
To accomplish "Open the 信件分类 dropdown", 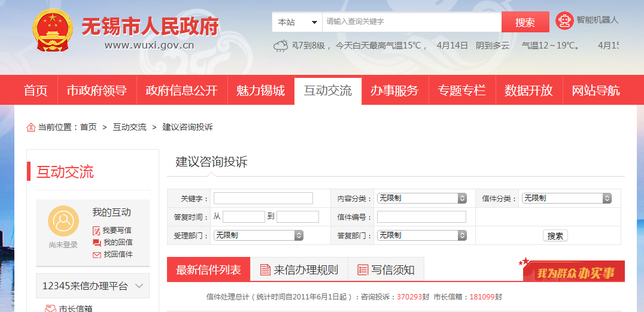I will click(x=567, y=198).
